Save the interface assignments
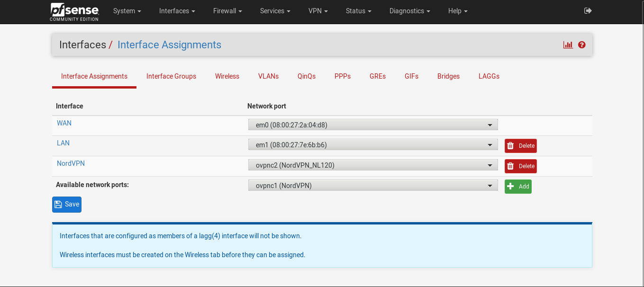The width and height of the screenshot is (644, 287). 67,205
